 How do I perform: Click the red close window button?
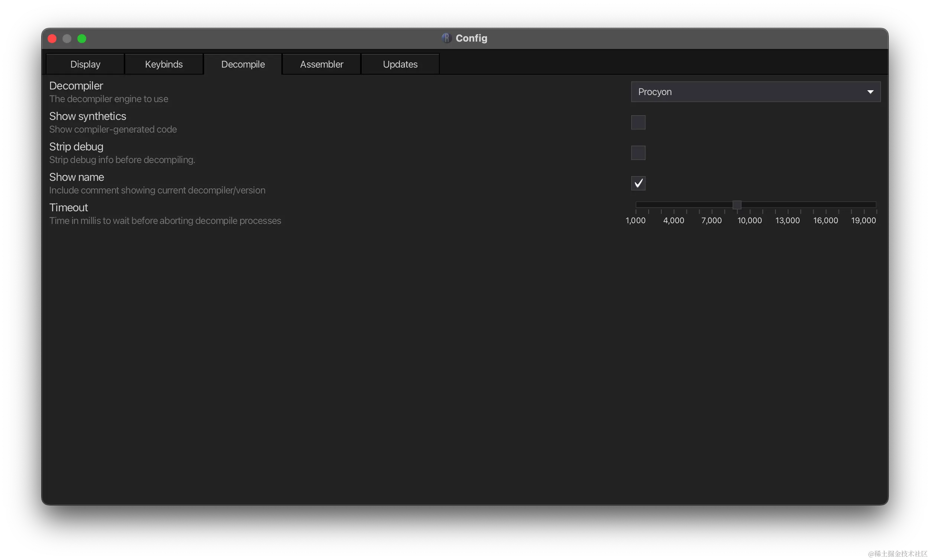click(x=52, y=39)
